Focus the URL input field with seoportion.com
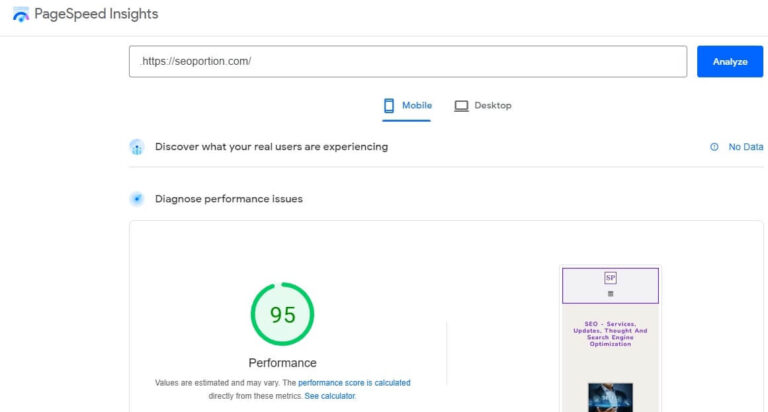The width and height of the screenshot is (768, 412). click(x=408, y=61)
